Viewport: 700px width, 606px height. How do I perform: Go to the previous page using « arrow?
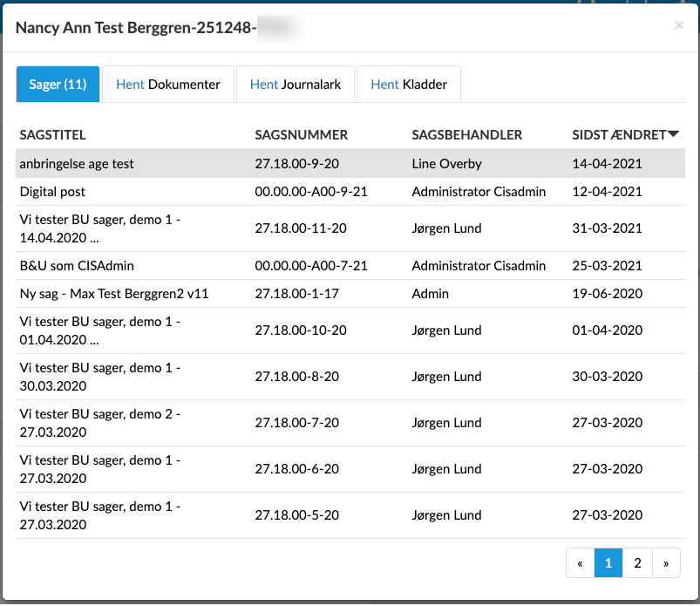580,563
